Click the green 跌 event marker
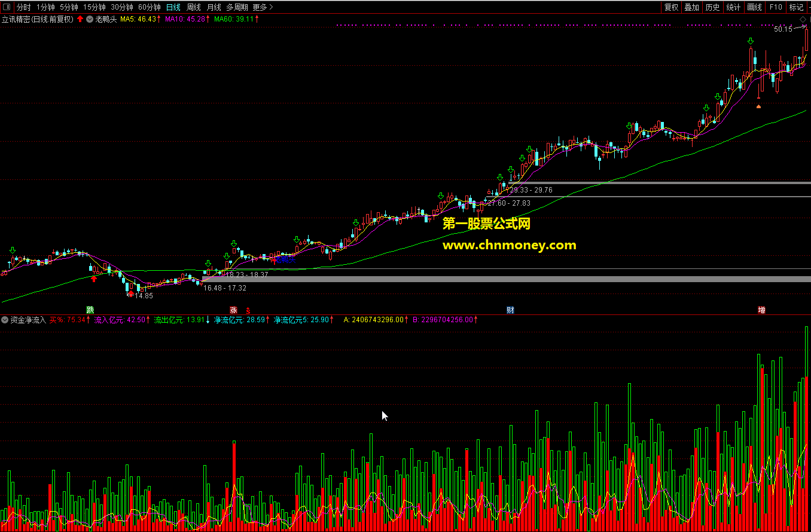The width and height of the screenshot is (811, 532). tap(90, 310)
